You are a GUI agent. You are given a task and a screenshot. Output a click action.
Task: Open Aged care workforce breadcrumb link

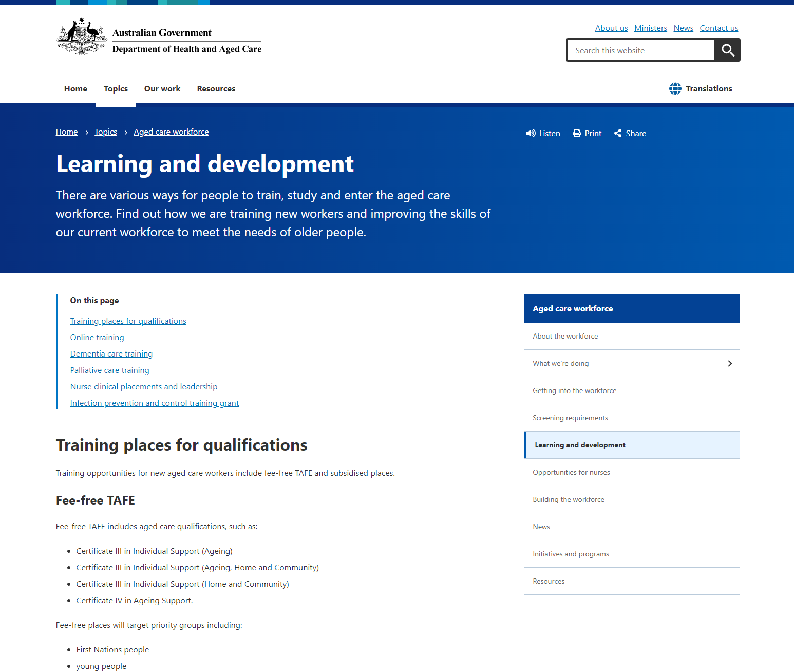[171, 132]
